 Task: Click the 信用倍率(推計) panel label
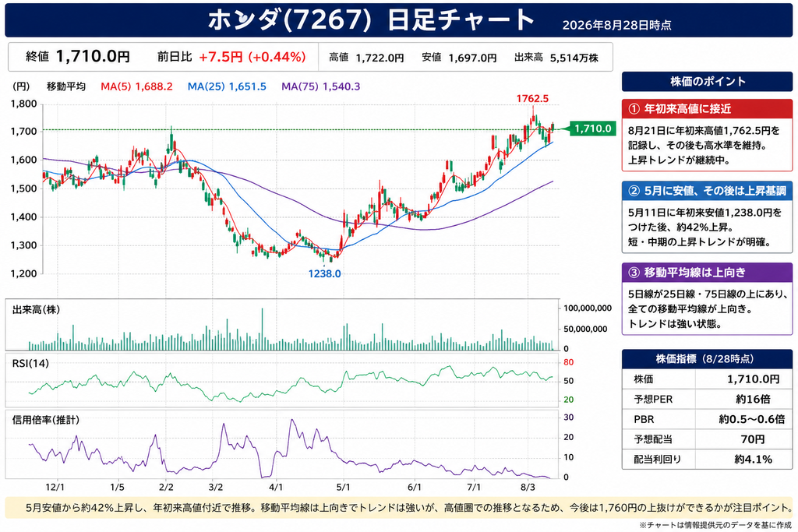click(46, 420)
